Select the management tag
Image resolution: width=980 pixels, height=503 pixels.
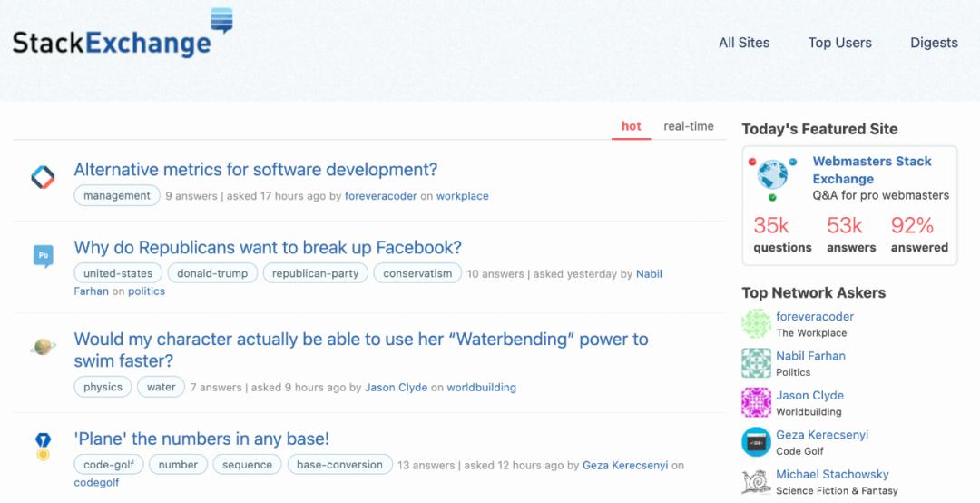click(117, 196)
